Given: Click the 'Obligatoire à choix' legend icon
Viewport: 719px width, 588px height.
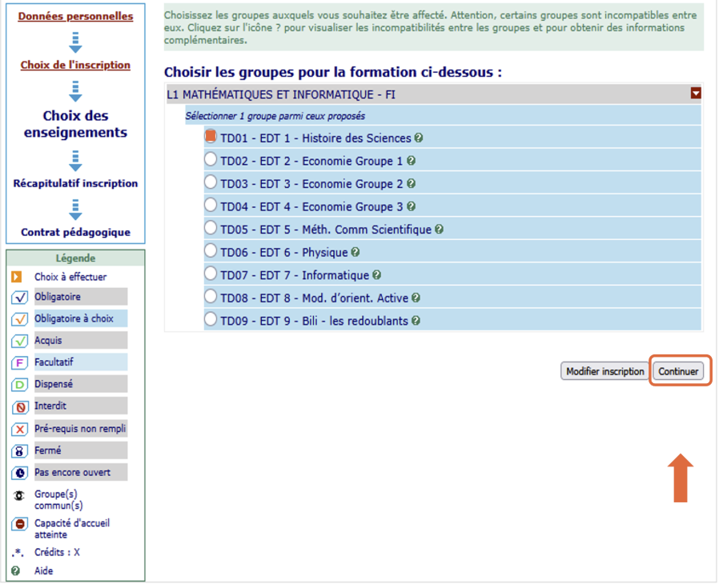Looking at the screenshot, I should [x=20, y=319].
